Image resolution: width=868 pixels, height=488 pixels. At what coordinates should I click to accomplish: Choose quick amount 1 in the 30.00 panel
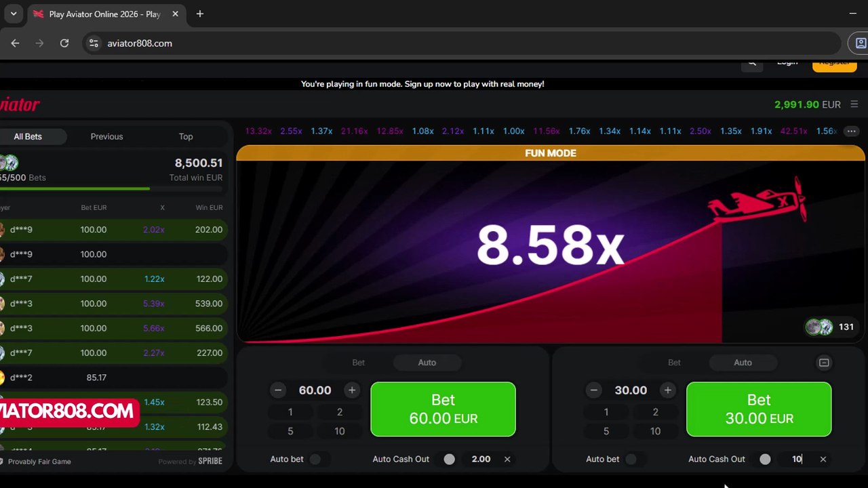(x=606, y=412)
